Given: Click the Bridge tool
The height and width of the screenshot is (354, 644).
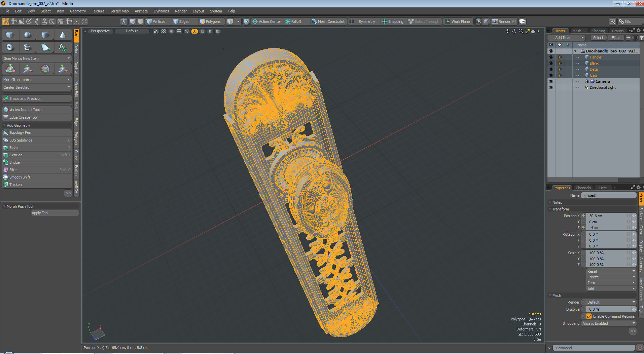Looking at the screenshot, I should pyautogui.click(x=37, y=162).
